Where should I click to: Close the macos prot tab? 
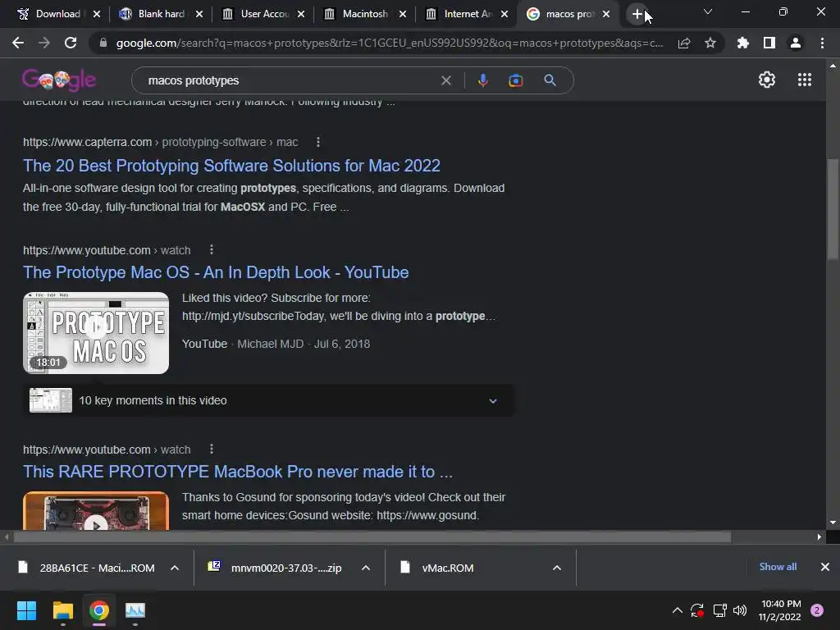606,14
